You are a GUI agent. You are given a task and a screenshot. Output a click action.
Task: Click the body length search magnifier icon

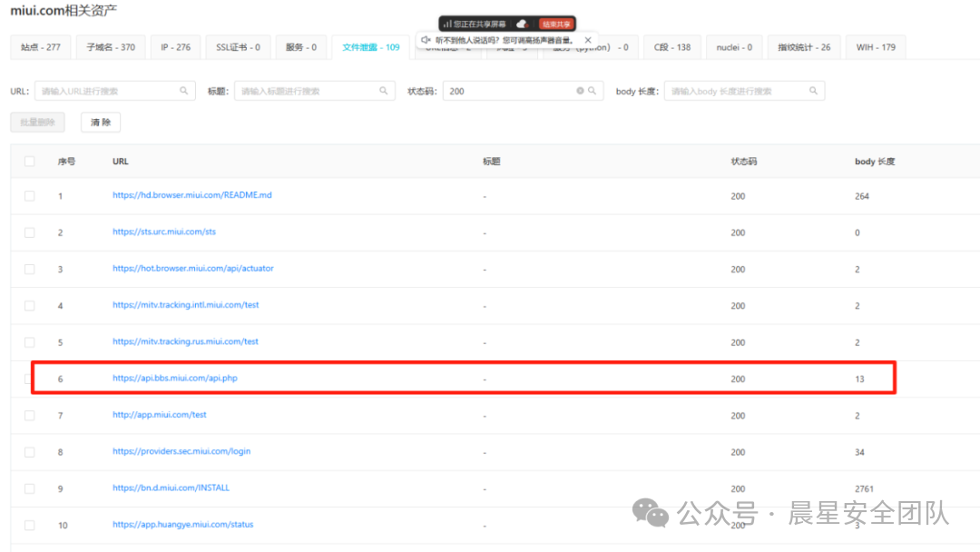tap(814, 91)
